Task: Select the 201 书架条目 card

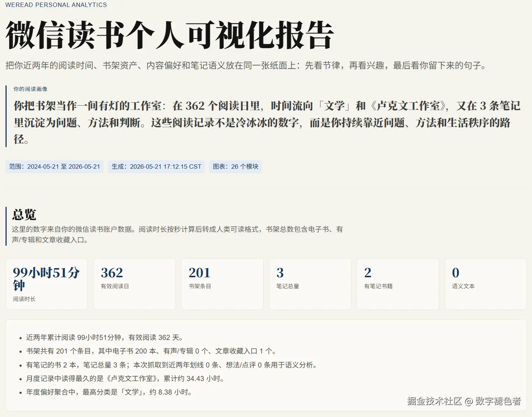Action: pos(222,284)
